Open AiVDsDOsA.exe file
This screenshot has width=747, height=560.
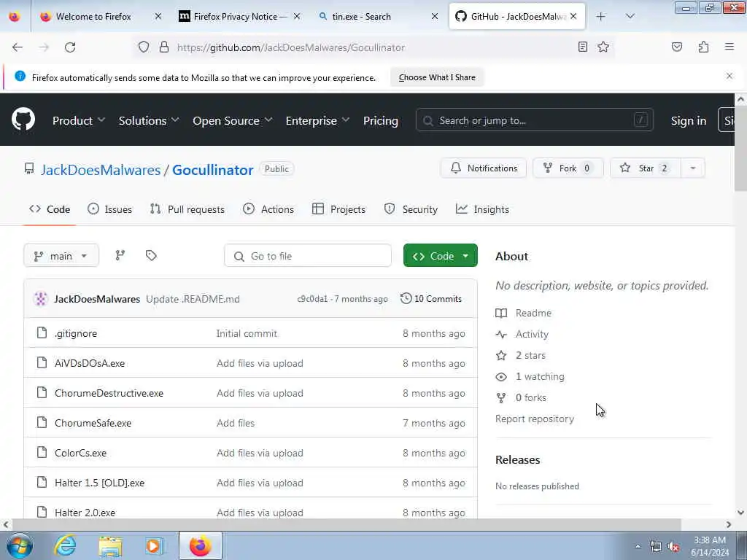point(90,363)
